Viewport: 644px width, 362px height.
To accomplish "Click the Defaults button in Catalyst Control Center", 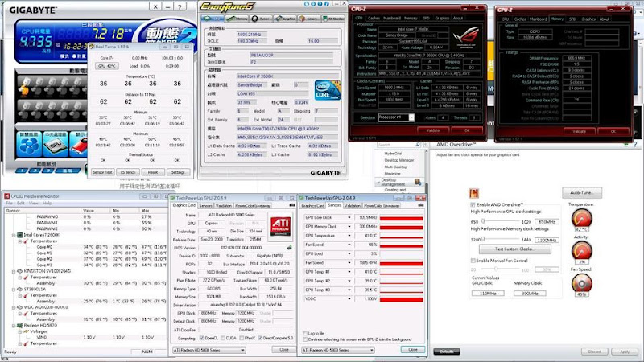I will (x=447, y=352).
